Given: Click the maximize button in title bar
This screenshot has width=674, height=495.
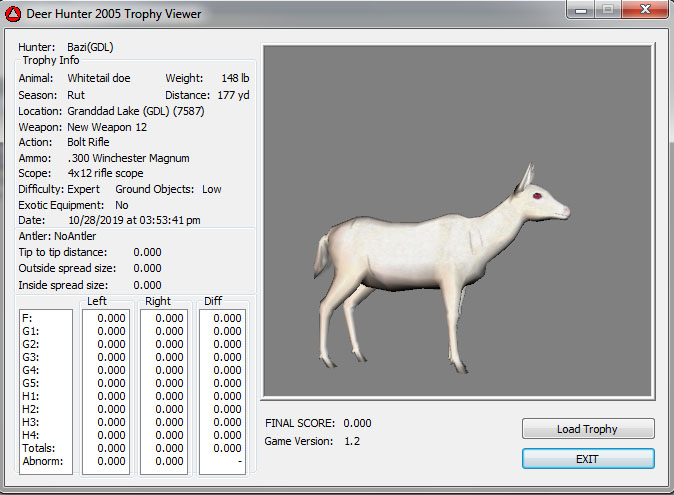Looking at the screenshot, I should [x=604, y=12].
